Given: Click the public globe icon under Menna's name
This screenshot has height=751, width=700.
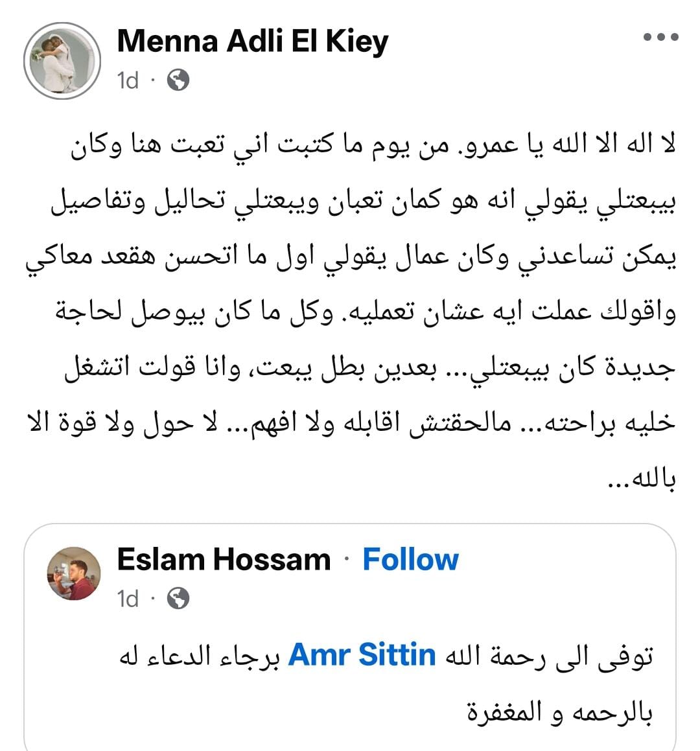Looking at the screenshot, I should (x=178, y=80).
